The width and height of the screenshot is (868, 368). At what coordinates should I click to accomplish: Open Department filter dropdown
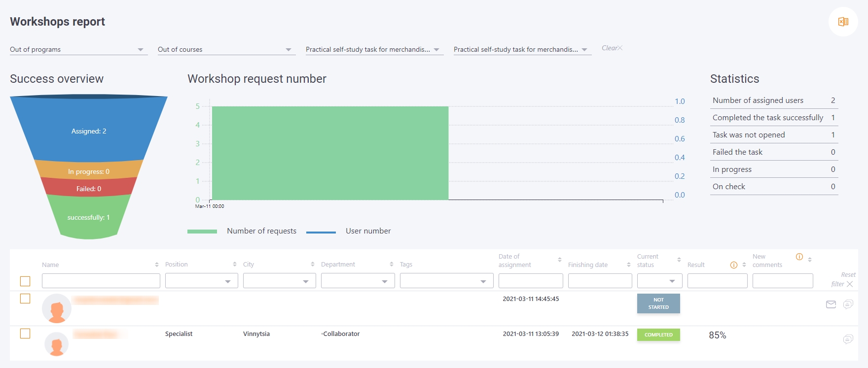point(358,281)
